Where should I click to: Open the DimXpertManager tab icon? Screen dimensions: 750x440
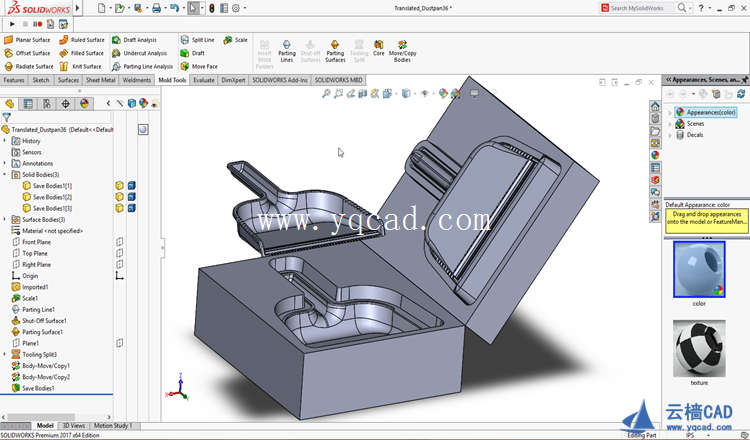[x=66, y=104]
